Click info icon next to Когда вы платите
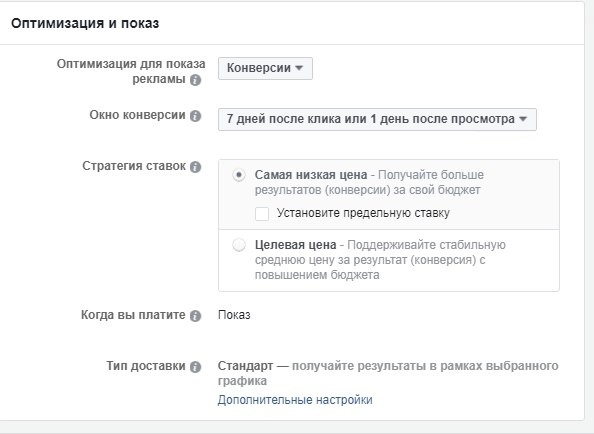The width and height of the screenshot is (594, 434). [x=195, y=316]
